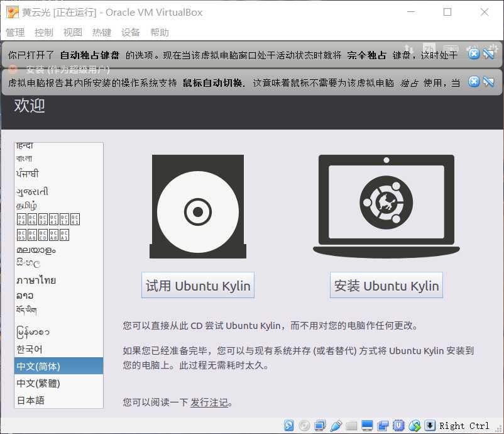
Task: Minimize the VirtualBox window
Action: (411, 12)
